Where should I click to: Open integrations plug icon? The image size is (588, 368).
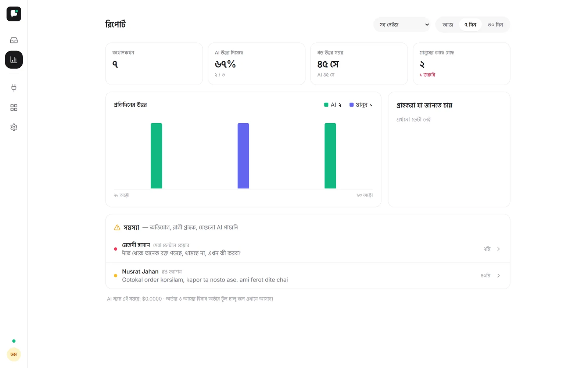click(x=14, y=88)
